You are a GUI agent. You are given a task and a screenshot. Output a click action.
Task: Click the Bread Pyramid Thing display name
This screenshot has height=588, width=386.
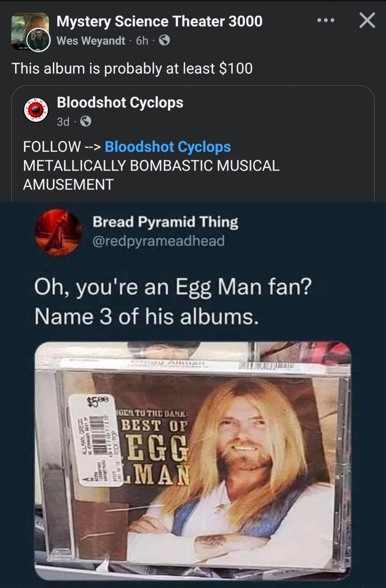(165, 222)
